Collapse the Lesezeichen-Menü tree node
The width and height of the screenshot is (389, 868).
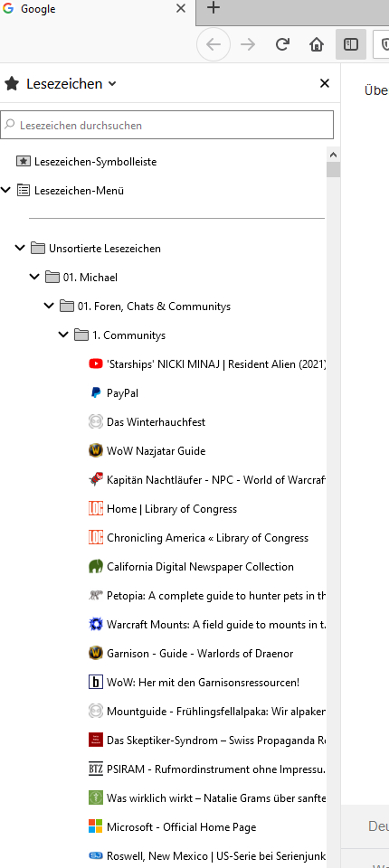(x=6, y=191)
